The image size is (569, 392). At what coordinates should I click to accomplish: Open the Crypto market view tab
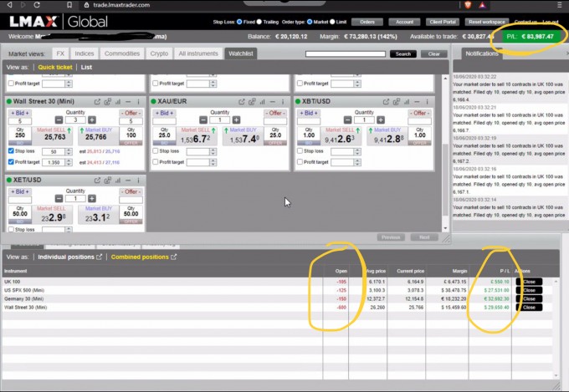point(159,53)
